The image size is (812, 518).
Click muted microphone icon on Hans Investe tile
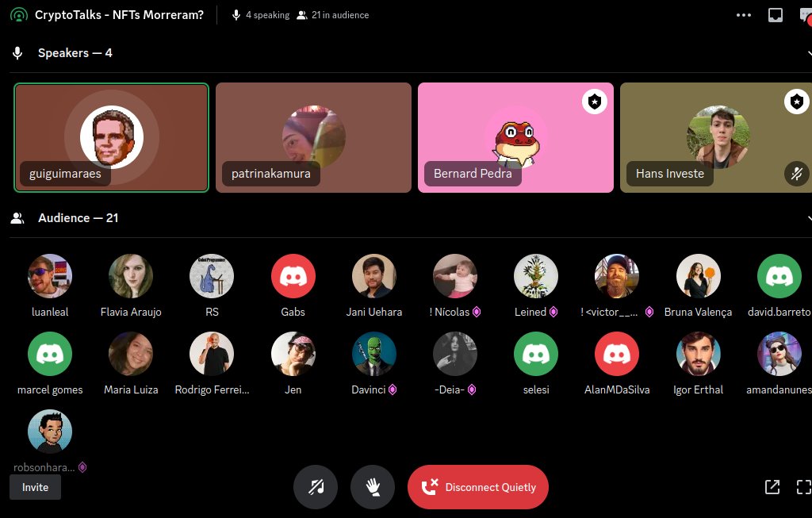tap(796, 174)
